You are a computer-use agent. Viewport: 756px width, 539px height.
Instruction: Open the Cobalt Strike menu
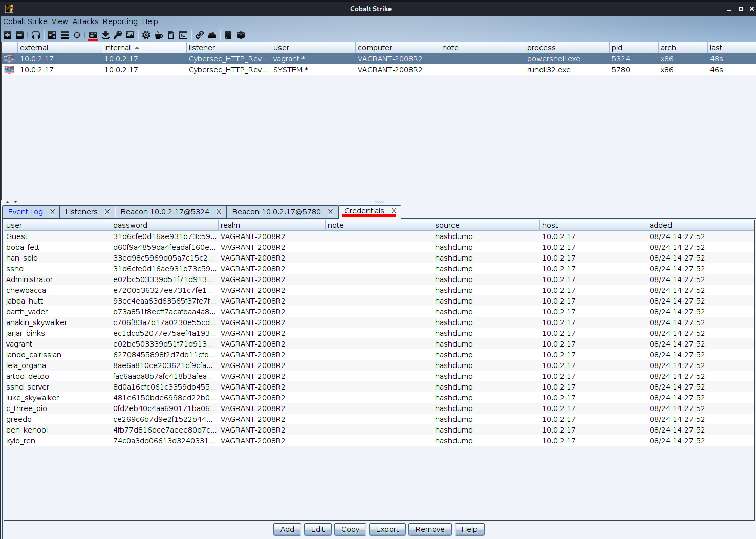25,21
